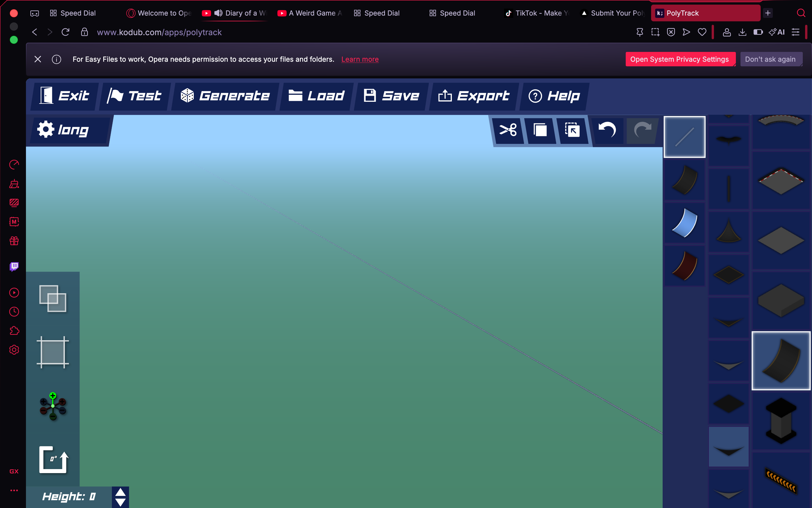Open a new browser tab
The image size is (812, 508).
click(x=768, y=13)
